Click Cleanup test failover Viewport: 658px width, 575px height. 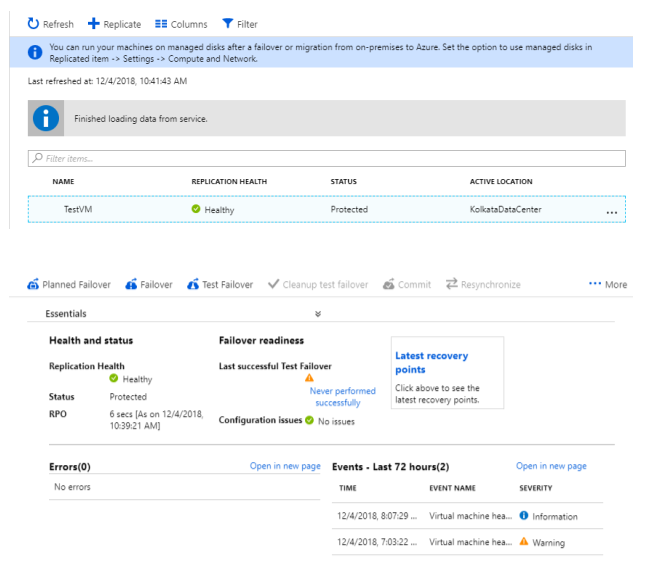coord(325,285)
